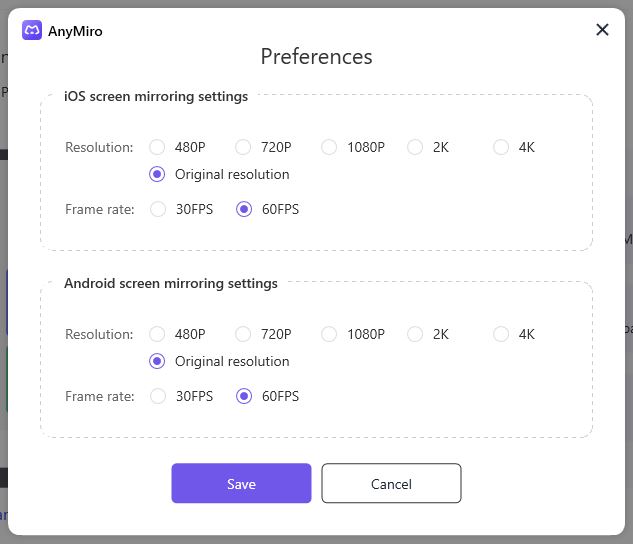
Task: Set iOS frame rate to 30FPS
Action: [157, 209]
